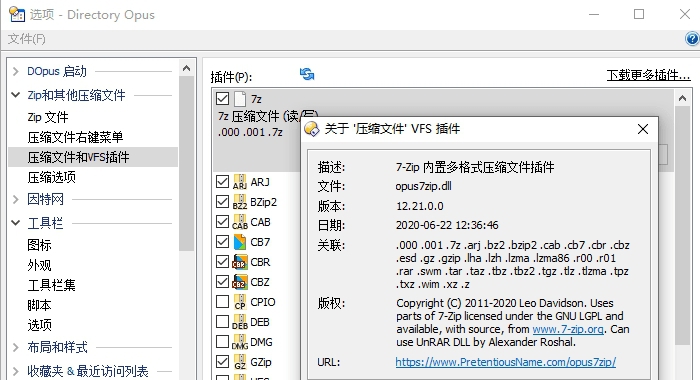Click the DMG archive icon
700x380 pixels.
click(x=240, y=342)
